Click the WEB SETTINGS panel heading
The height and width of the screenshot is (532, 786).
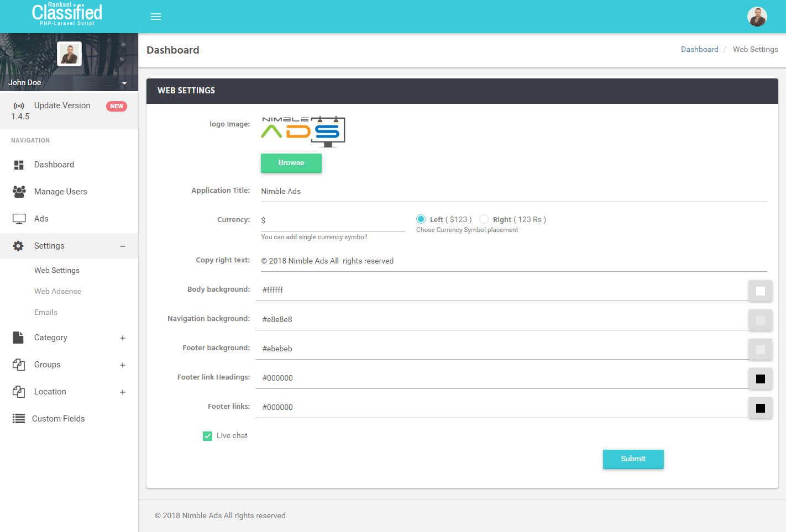point(186,91)
